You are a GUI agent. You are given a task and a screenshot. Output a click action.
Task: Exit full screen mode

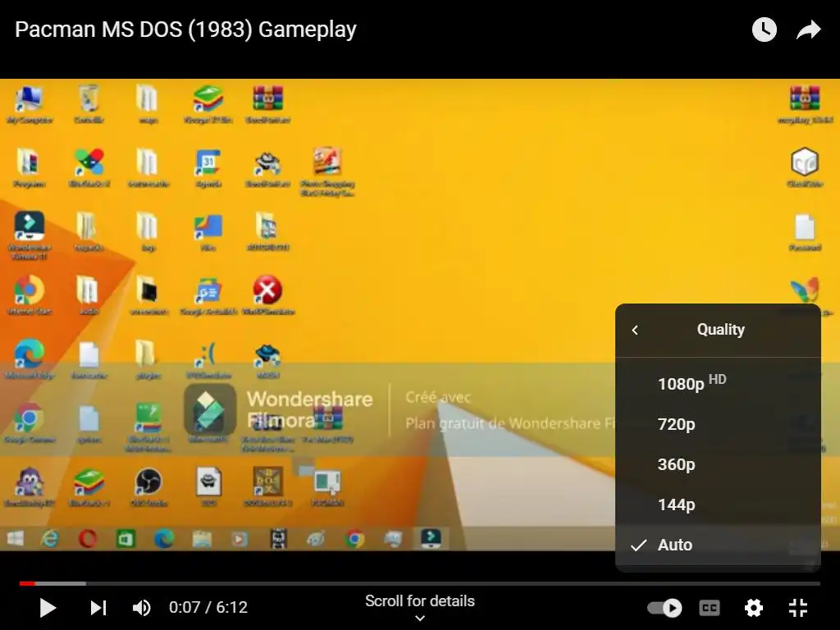798,608
